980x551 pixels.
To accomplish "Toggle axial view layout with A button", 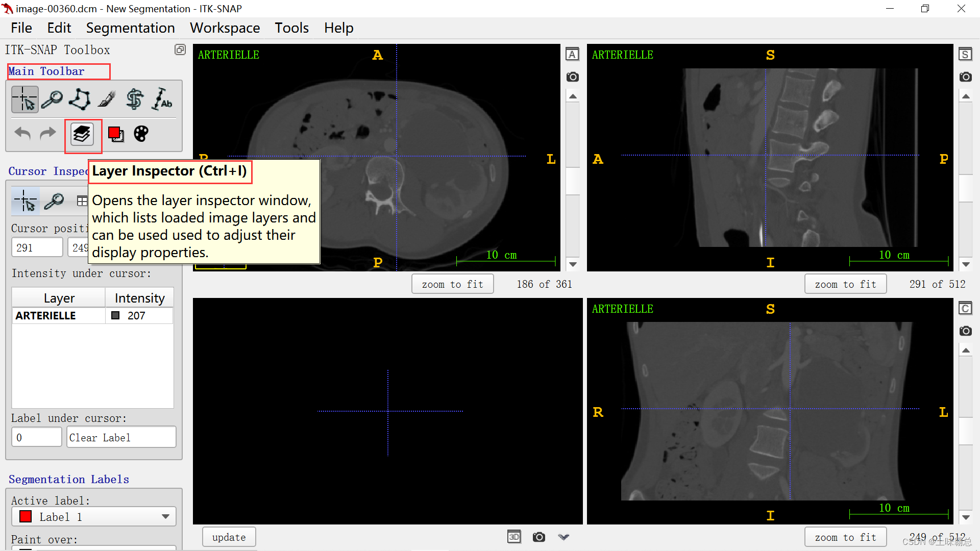I will click(x=573, y=55).
